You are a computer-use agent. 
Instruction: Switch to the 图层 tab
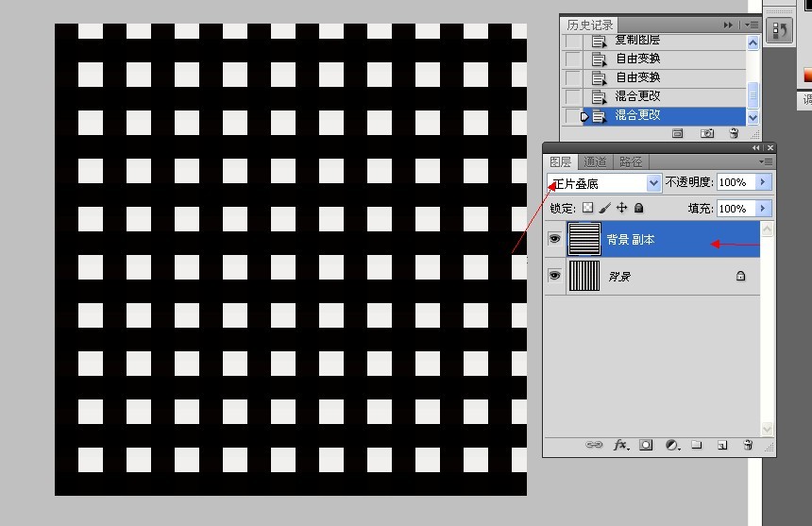pos(560,162)
